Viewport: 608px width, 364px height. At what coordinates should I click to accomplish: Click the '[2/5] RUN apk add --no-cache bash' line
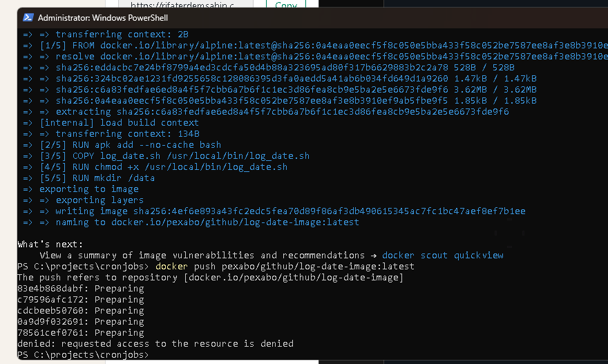click(x=122, y=145)
